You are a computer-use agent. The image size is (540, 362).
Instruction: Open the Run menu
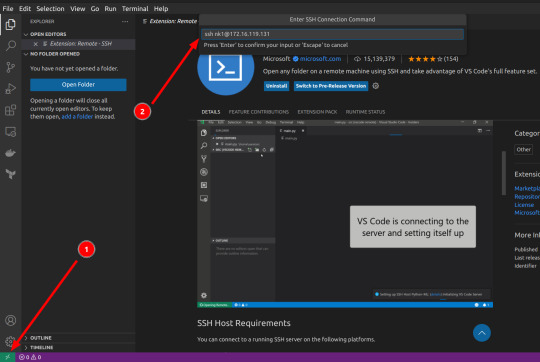(x=110, y=9)
